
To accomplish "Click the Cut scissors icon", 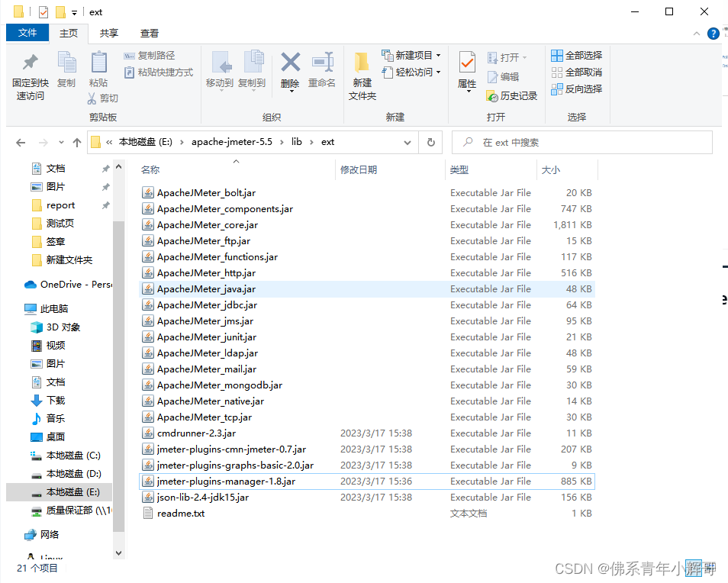I will point(92,98).
